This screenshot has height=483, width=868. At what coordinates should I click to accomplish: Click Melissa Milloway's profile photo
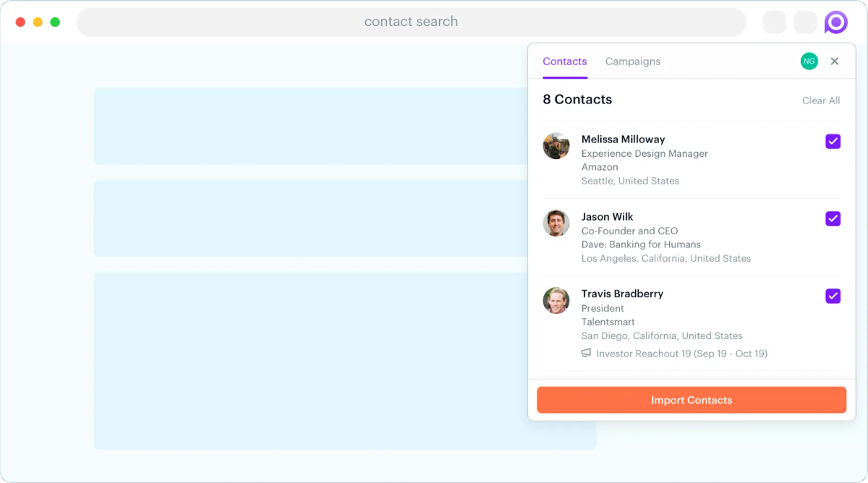coord(556,146)
